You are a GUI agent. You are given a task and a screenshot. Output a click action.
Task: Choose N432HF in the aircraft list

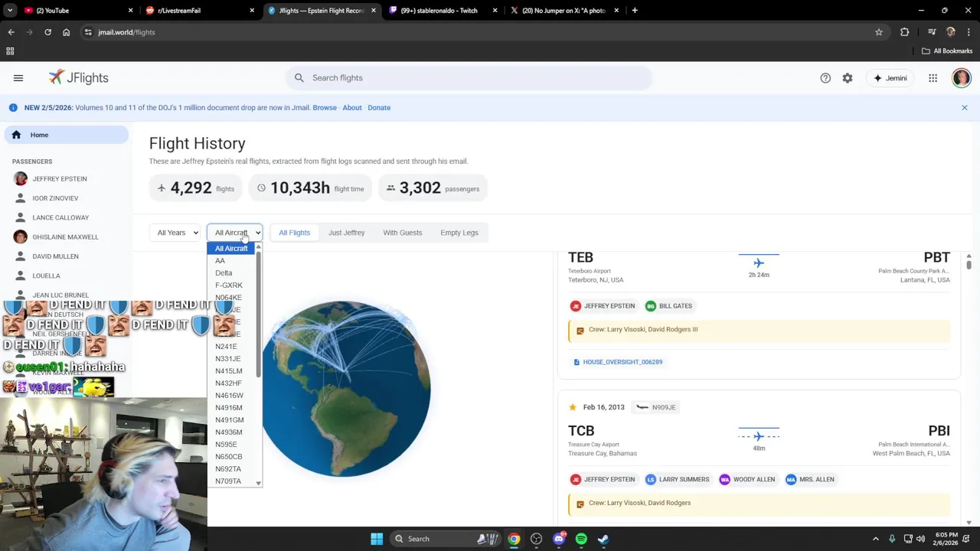pyautogui.click(x=231, y=383)
